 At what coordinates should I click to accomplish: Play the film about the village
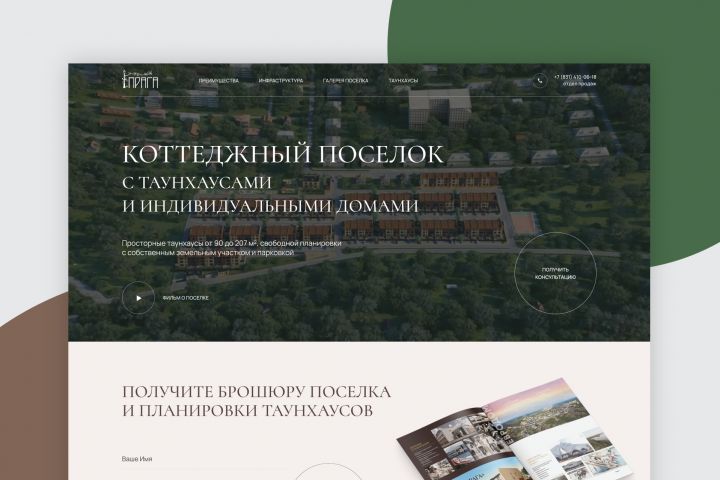[x=138, y=298]
